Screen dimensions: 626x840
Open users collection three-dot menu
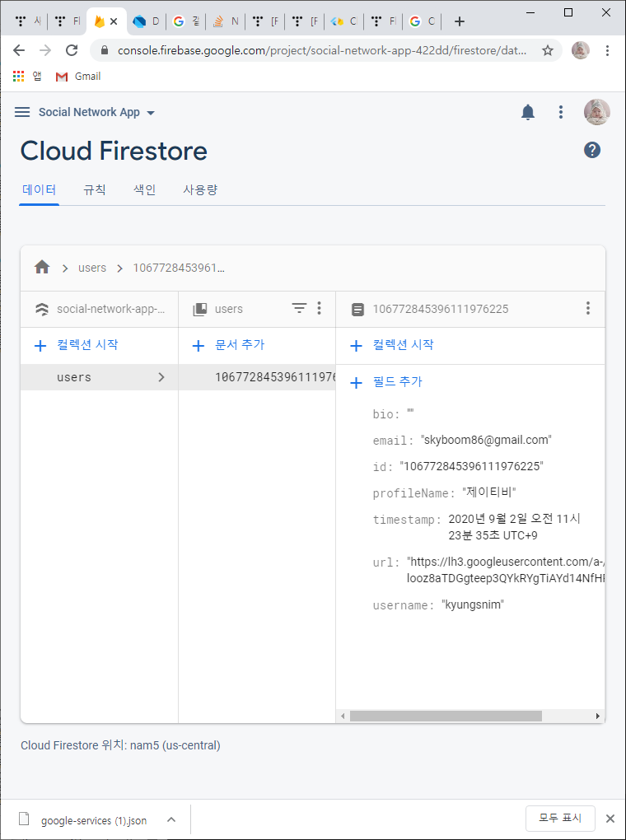(319, 308)
